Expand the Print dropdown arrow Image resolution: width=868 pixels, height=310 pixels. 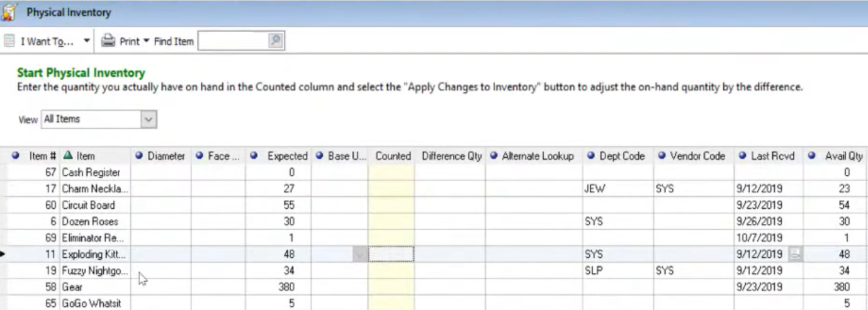pos(146,41)
